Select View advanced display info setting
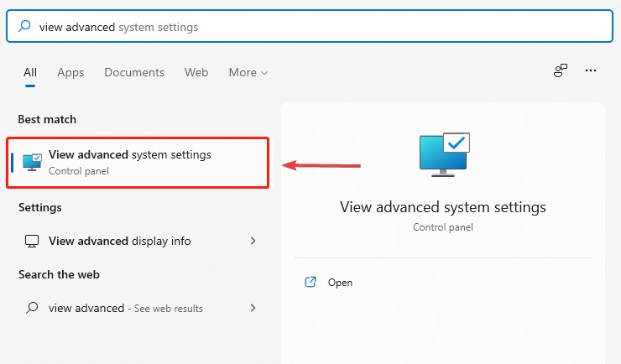Viewport: 621px width, 364px height. (138, 241)
